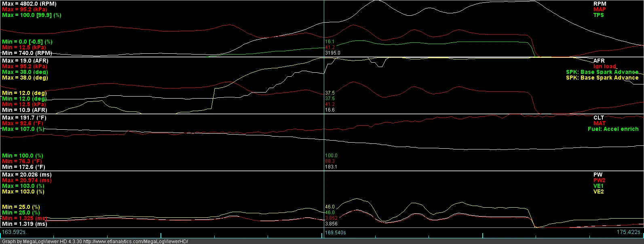
Task: Click Min = 740.0 (RPM) readout
Action: pos(27,53)
